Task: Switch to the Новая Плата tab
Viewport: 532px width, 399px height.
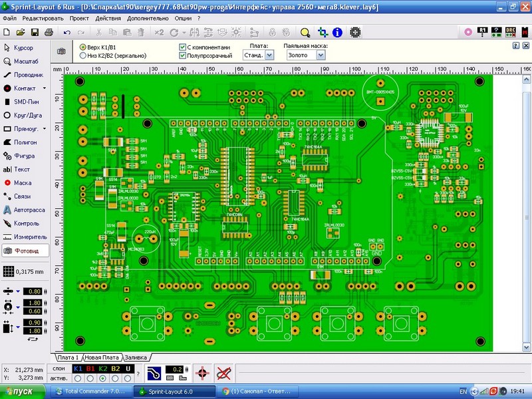Action: coord(102,357)
